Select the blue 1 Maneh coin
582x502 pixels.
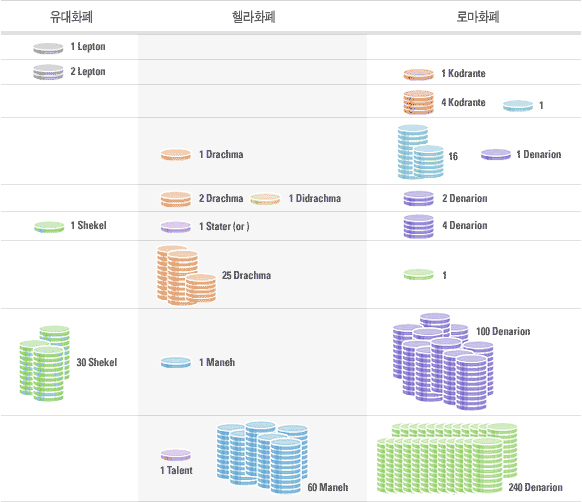(x=176, y=362)
